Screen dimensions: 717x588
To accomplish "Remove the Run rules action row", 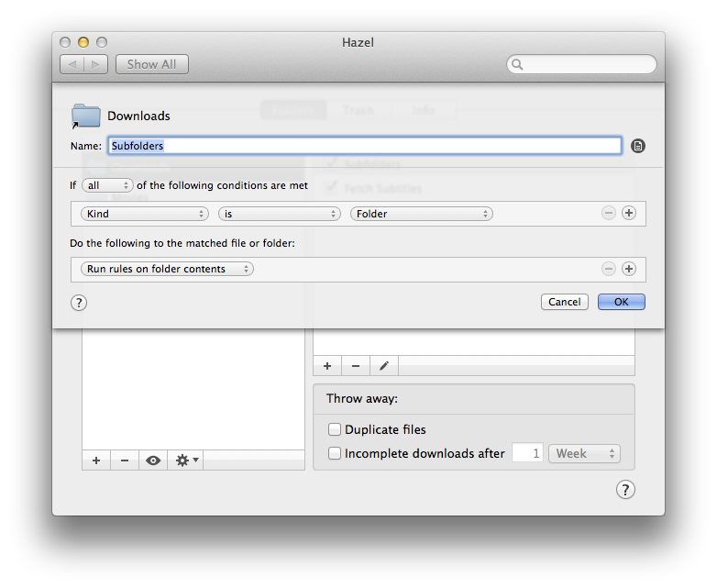I will pyautogui.click(x=608, y=269).
